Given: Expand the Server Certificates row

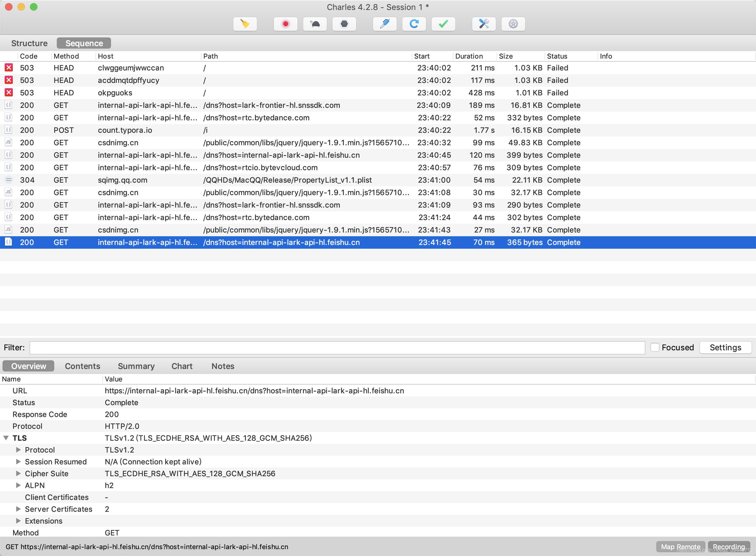Looking at the screenshot, I should pyautogui.click(x=18, y=509).
